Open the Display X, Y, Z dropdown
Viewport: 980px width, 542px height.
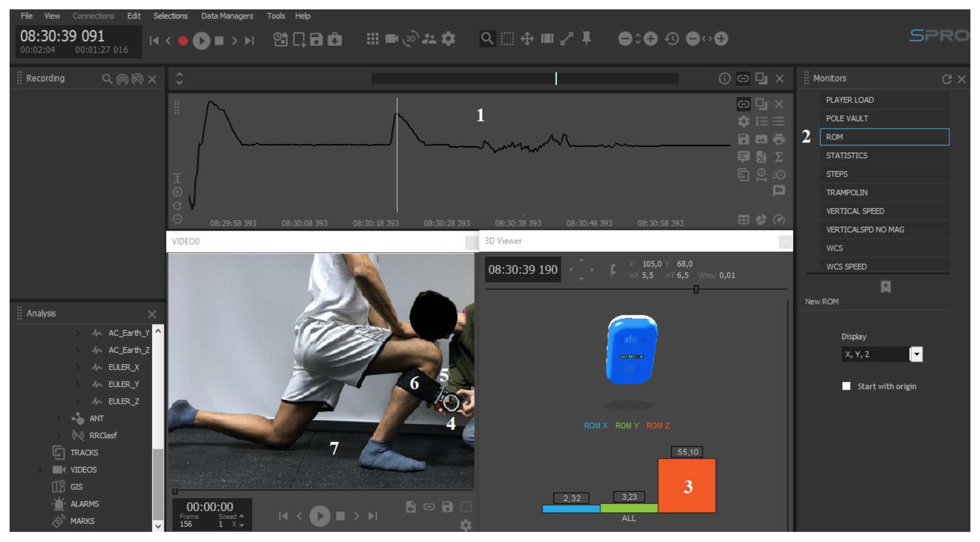click(x=917, y=354)
